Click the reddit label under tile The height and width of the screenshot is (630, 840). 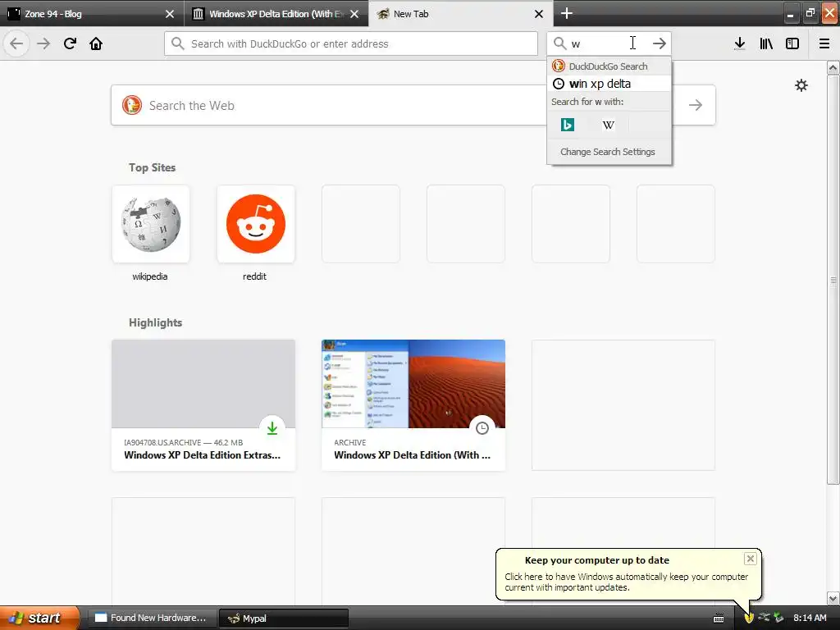pyautogui.click(x=254, y=276)
